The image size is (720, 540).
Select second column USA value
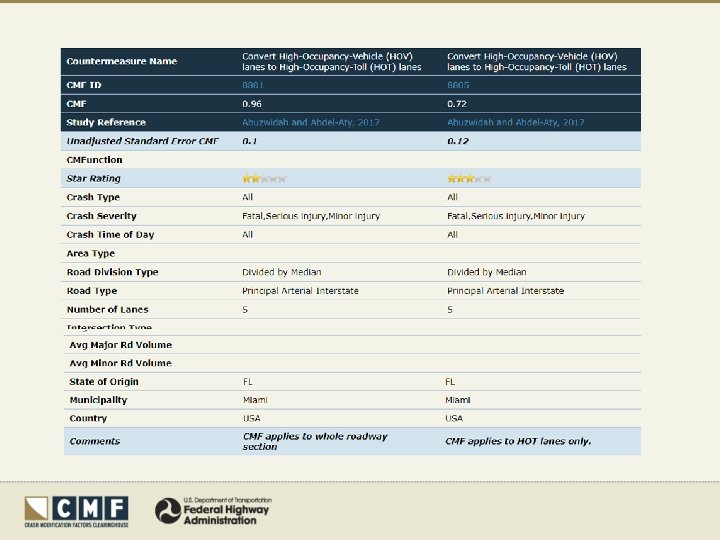454,418
